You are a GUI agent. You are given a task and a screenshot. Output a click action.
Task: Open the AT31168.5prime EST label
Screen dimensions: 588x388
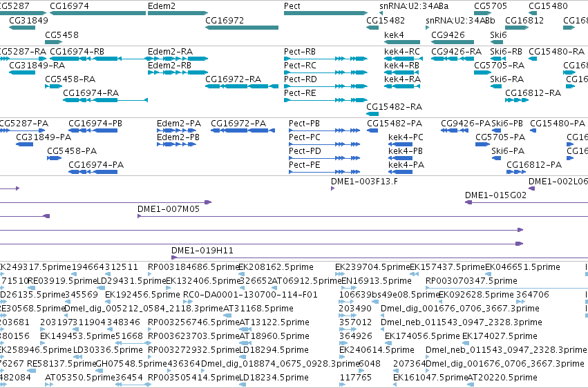pos(258,309)
